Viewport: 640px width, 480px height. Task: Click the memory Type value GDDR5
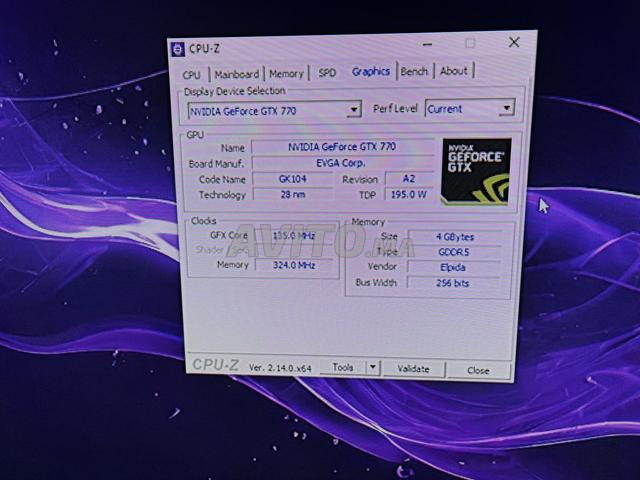click(454, 252)
